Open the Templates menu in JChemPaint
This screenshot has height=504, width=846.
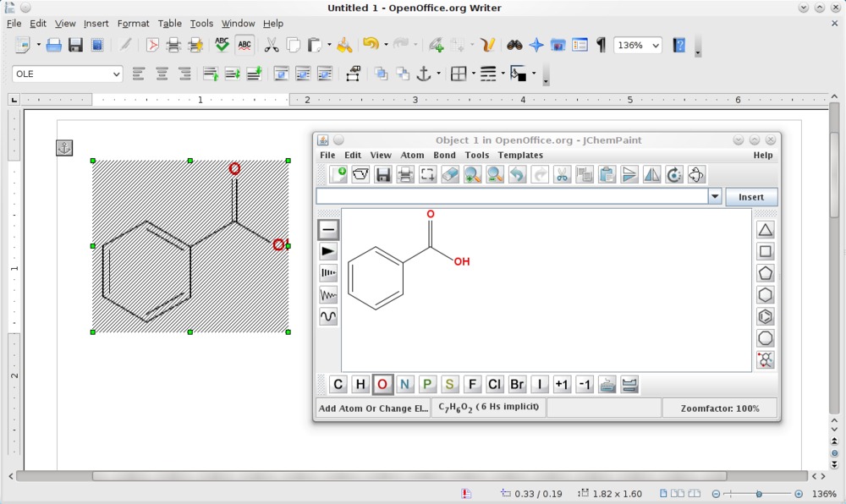pyautogui.click(x=520, y=155)
